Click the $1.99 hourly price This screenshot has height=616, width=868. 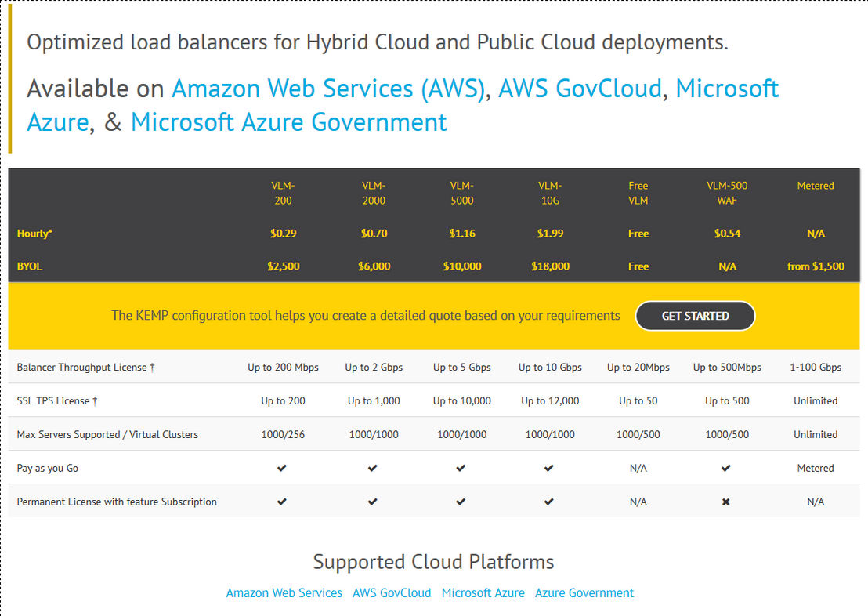pyautogui.click(x=550, y=234)
